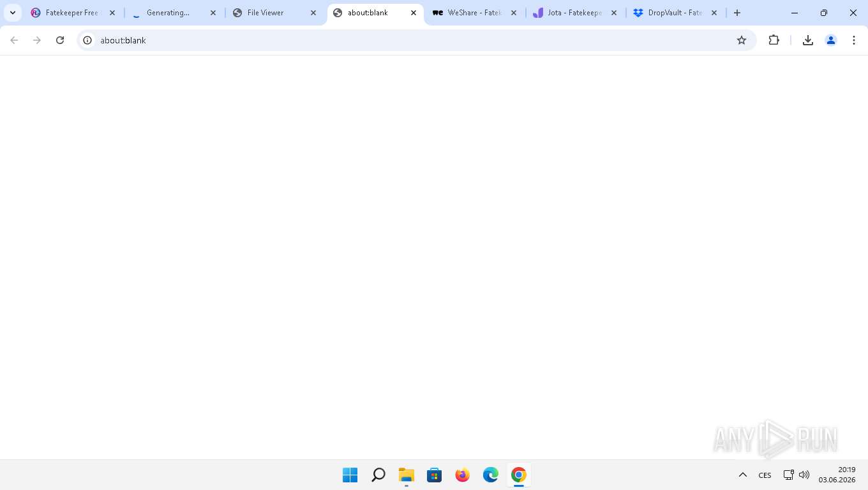Launch File Explorer from taskbar
868x490 pixels.
click(406, 475)
